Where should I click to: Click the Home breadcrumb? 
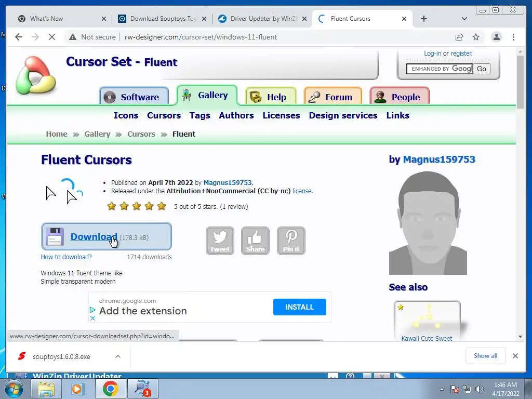(57, 134)
